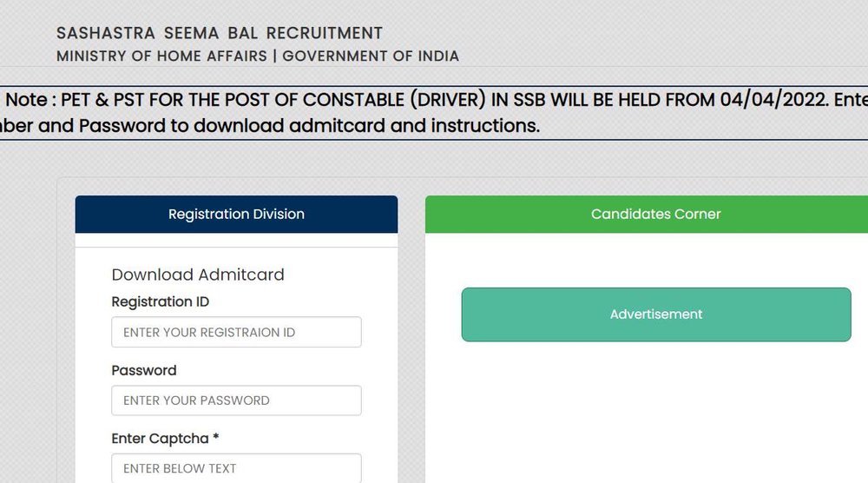Click the Ministry of Home Affairs text

pyautogui.click(x=161, y=56)
